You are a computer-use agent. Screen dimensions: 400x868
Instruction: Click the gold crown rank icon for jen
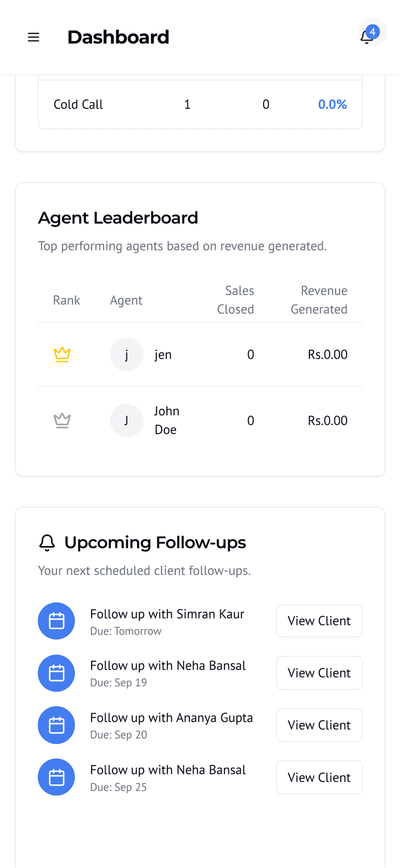click(x=62, y=354)
